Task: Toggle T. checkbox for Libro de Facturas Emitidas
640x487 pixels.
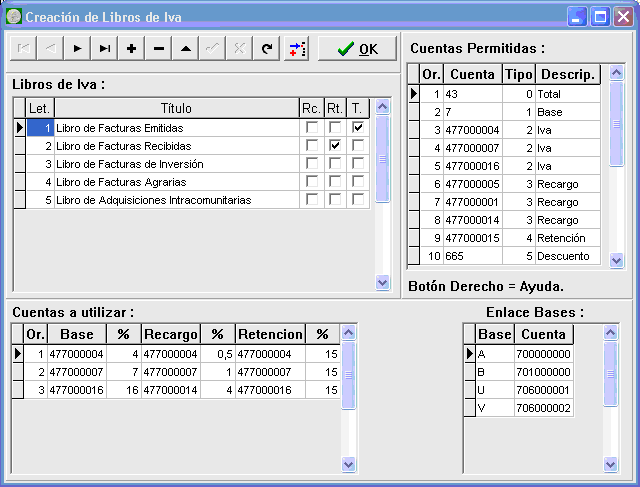Action: (358, 128)
